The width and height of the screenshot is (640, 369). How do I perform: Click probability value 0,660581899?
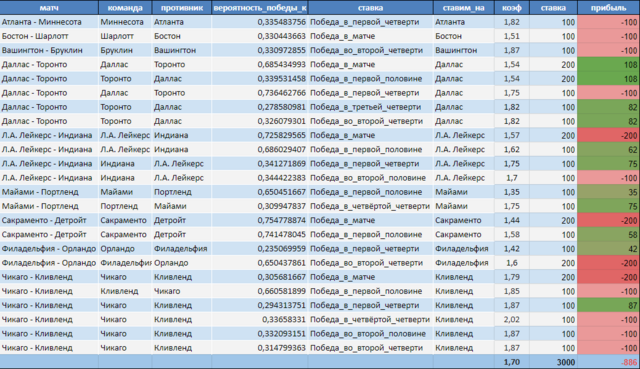coord(260,291)
